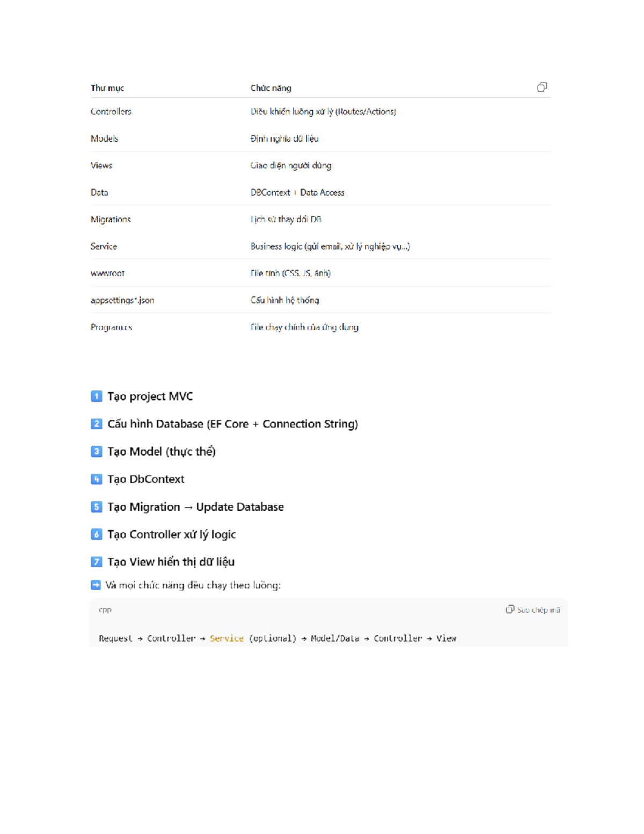Click the copy table icon

[x=542, y=87]
